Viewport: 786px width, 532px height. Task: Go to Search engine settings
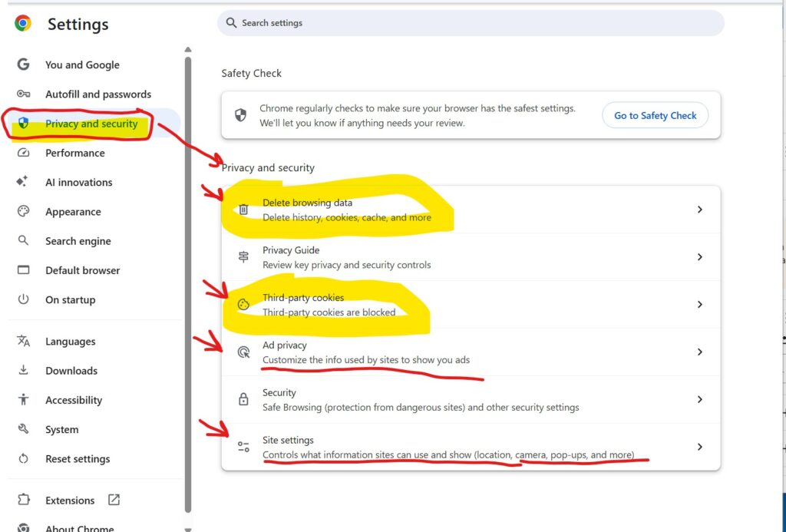[78, 241]
